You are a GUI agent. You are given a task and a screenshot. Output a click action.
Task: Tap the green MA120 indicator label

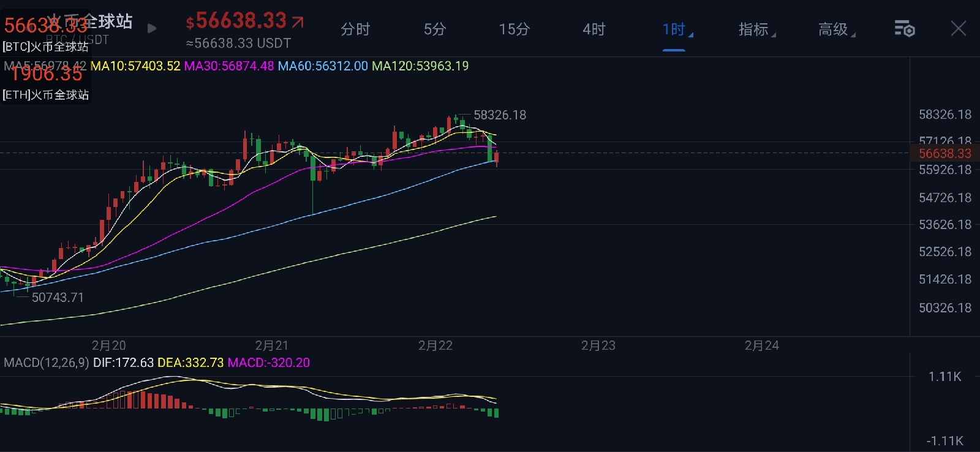pyautogui.click(x=420, y=66)
